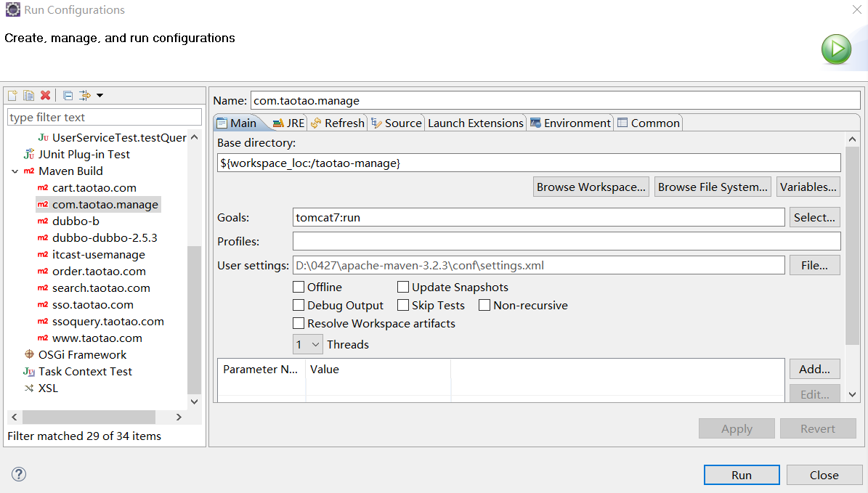Click the XSL configuration icon

click(29, 388)
